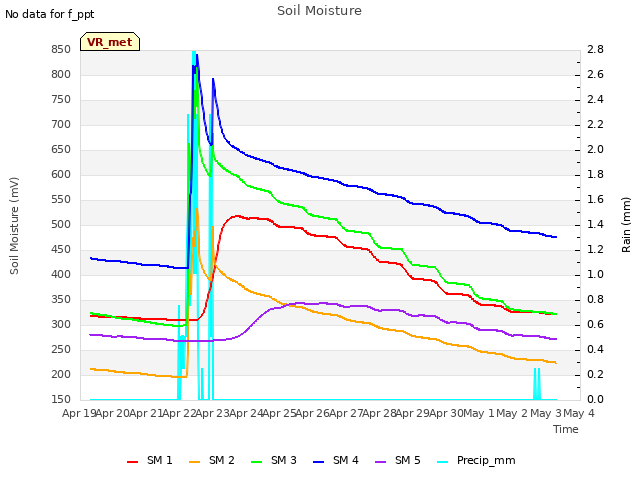Screen dimensions: 640x480
Task: Select the SM 4 legend label
Action: [346, 460]
